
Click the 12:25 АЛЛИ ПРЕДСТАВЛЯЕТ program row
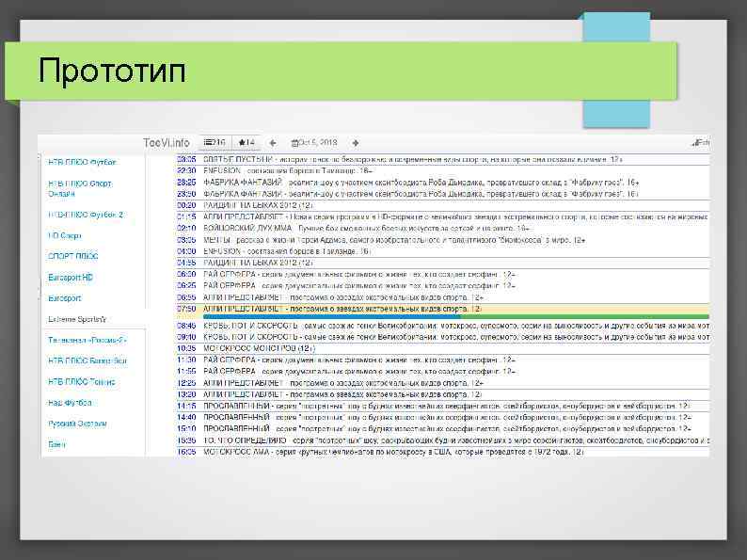point(442,383)
